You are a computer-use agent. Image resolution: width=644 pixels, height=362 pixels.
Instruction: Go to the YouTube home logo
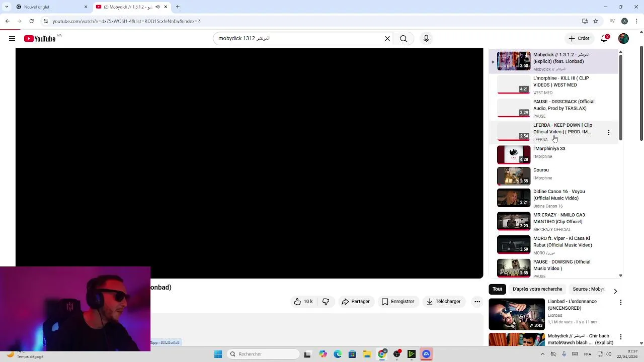[x=40, y=39]
